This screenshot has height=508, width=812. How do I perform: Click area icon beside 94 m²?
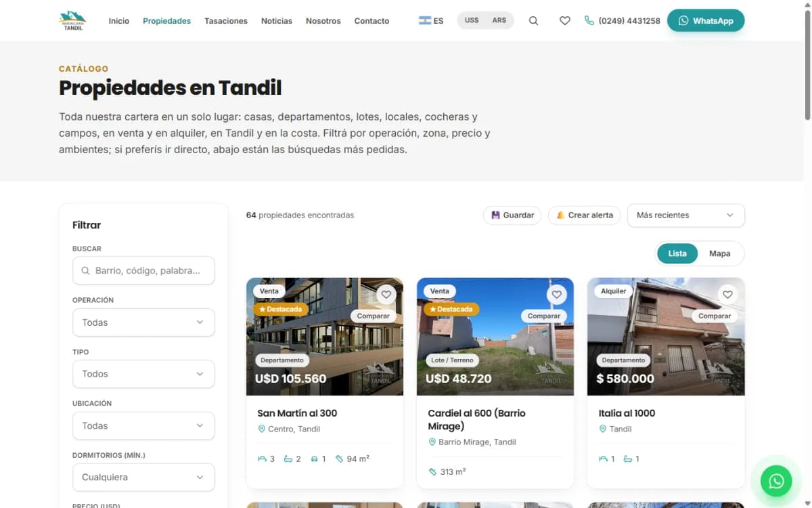pos(340,459)
